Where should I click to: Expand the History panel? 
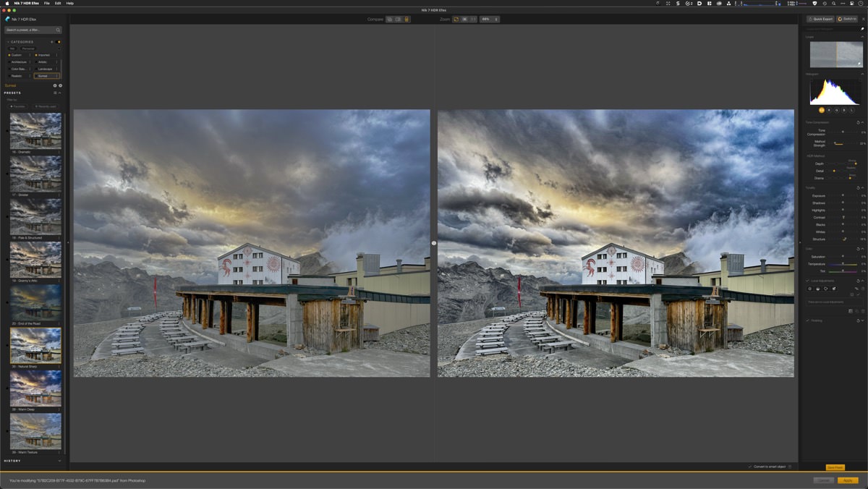coord(59,461)
